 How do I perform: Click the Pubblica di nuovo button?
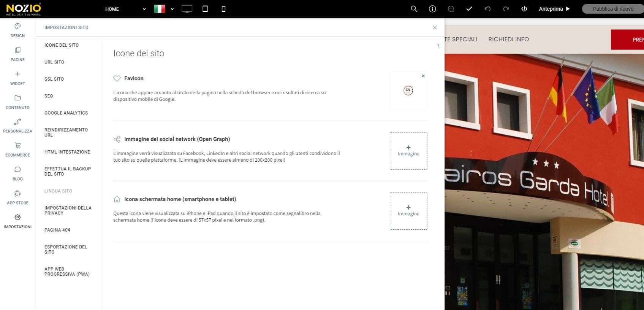tap(613, 9)
